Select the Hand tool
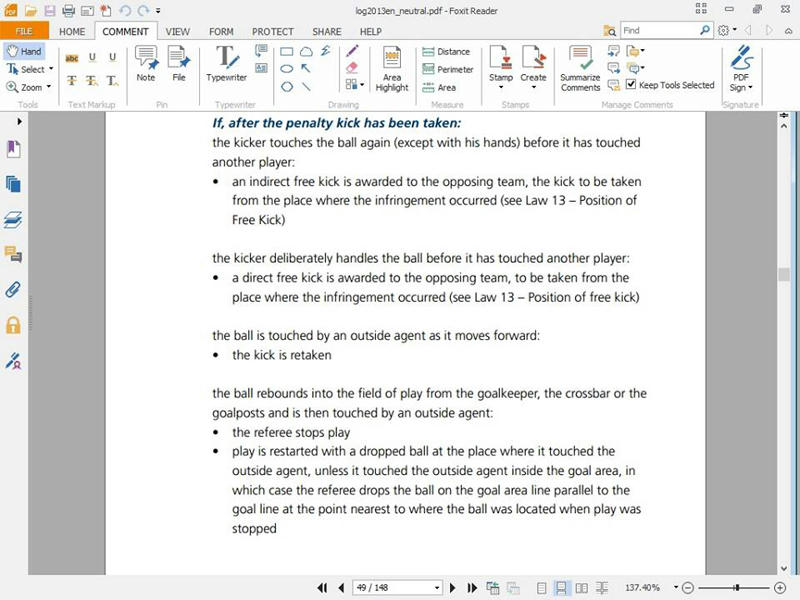Image resolution: width=800 pixels, height=600 pixels. pyautogui.click(x=24, y=51)
